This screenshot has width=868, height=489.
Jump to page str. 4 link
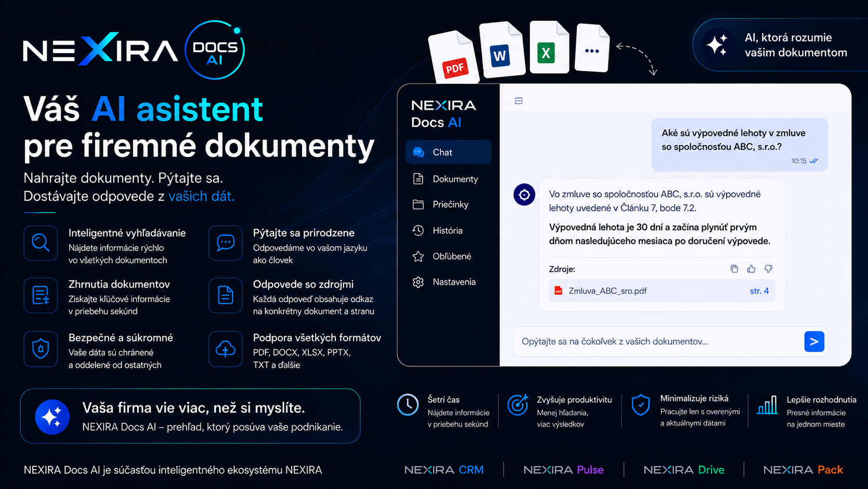[759, 291]
